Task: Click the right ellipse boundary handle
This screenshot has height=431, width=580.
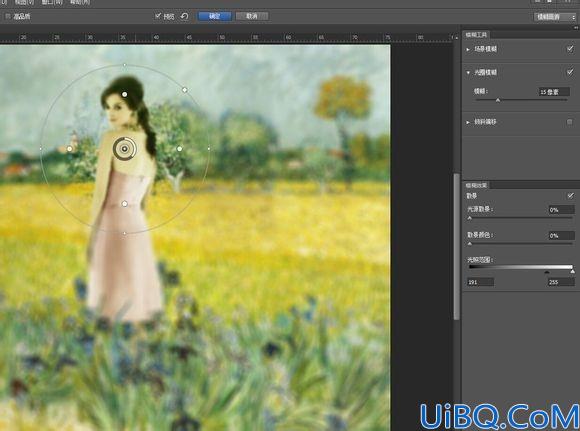Action: (209, 149)
